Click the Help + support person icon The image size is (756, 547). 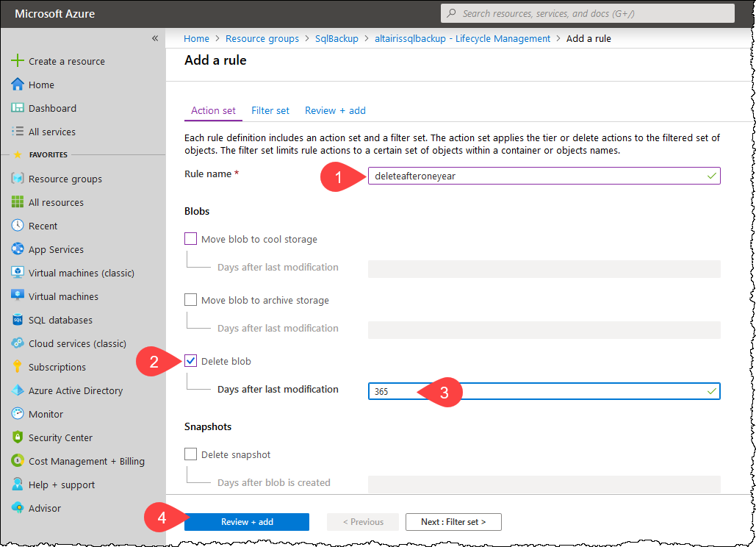pyautogui.click(x=18, y=484)
